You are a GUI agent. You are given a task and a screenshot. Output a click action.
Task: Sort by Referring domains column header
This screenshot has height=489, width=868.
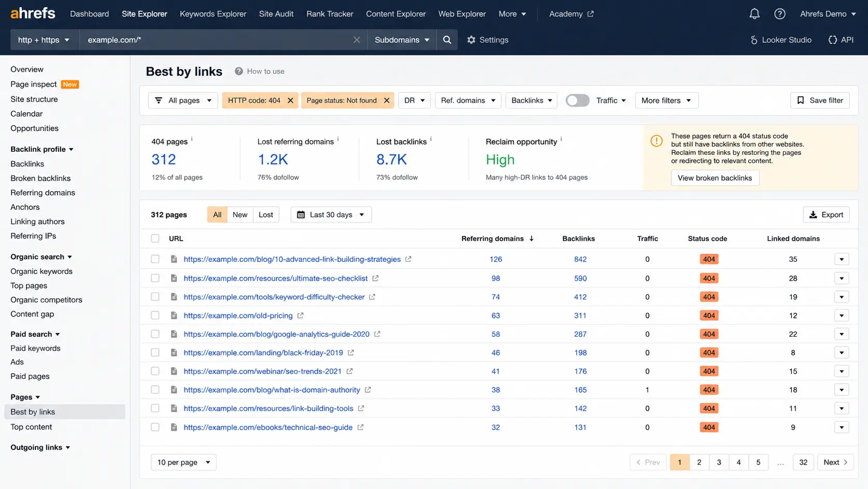pyautogui.click(x=497, y=239)
